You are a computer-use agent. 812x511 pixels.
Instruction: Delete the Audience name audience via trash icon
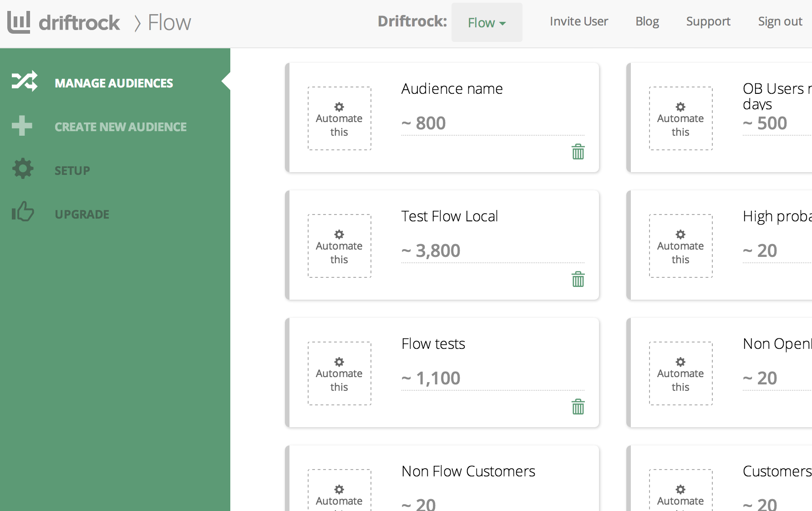click(x=578, y=152)
